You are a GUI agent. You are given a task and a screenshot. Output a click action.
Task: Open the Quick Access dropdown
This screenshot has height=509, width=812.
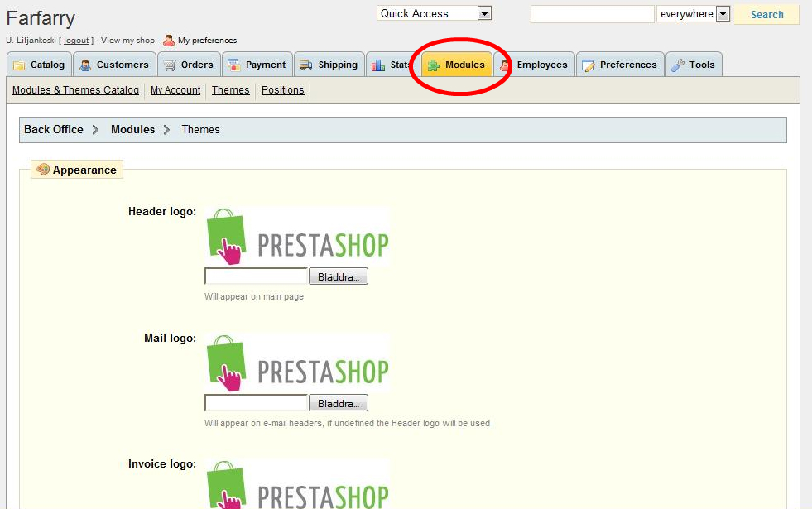[434, 13]
